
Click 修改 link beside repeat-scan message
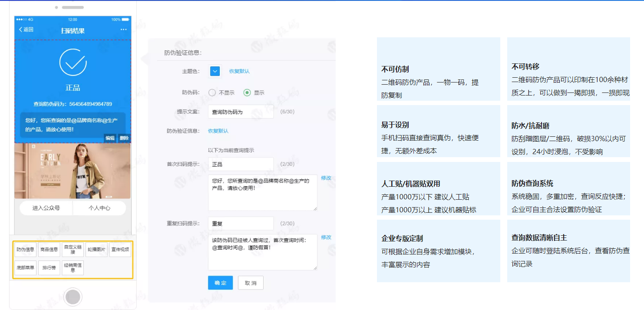click(326, 237)
